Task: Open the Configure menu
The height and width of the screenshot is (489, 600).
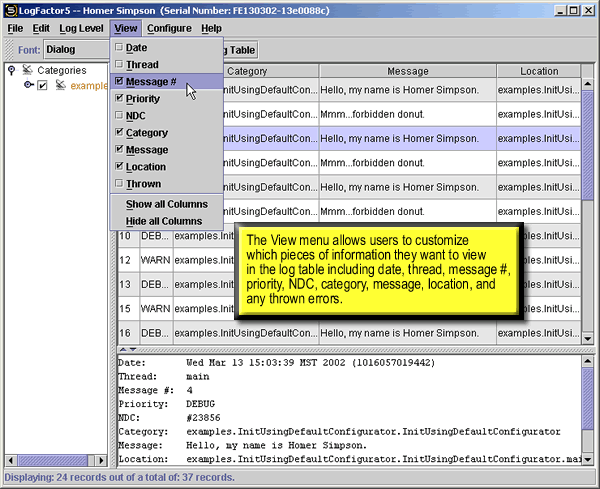Action: [x=169, y=29]
